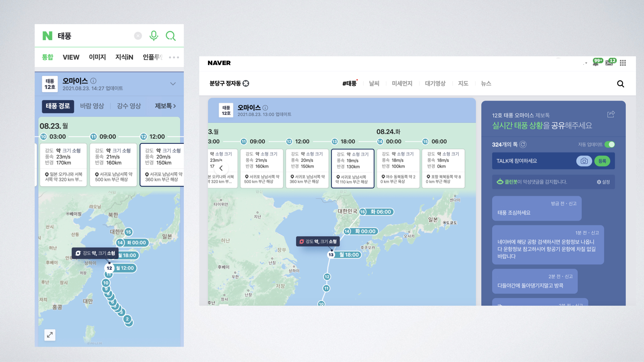
Task: Start voice search with the microphone icon
Action: coord(154,36)
